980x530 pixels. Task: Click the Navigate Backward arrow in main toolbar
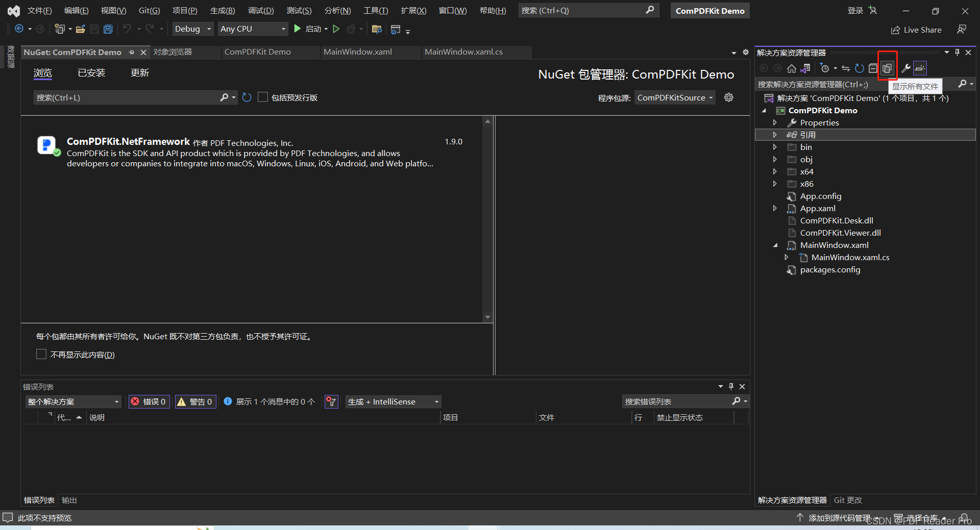point(19,29)
